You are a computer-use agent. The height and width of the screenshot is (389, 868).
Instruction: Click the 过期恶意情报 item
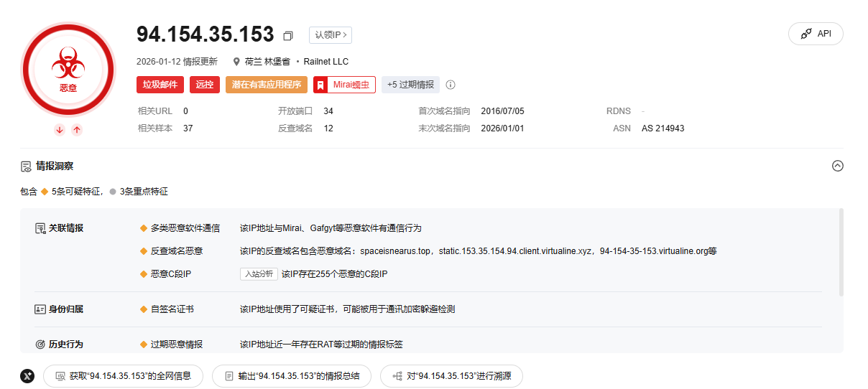(177, 345)
